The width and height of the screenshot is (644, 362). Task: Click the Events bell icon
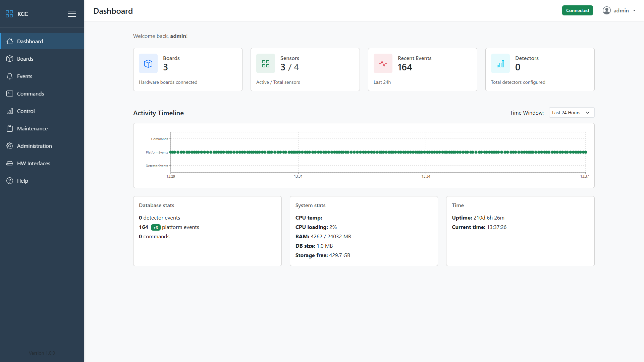[x=10, y=76]
